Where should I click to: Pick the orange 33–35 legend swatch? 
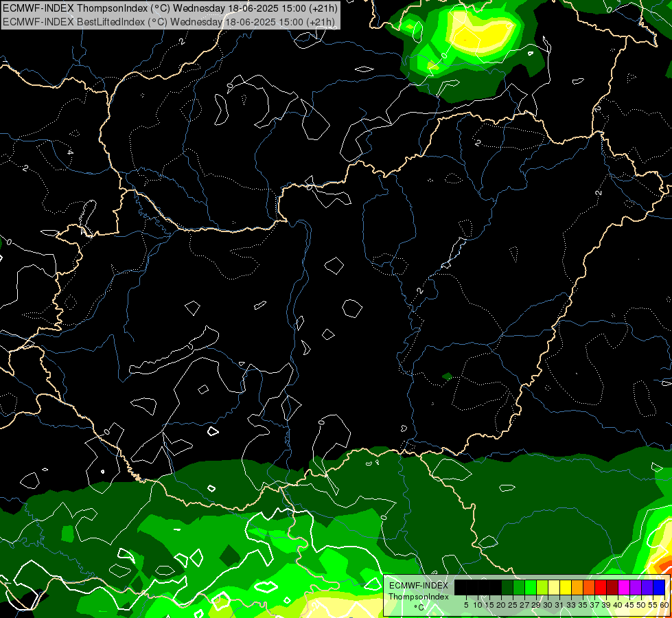(x=577, y=587)
